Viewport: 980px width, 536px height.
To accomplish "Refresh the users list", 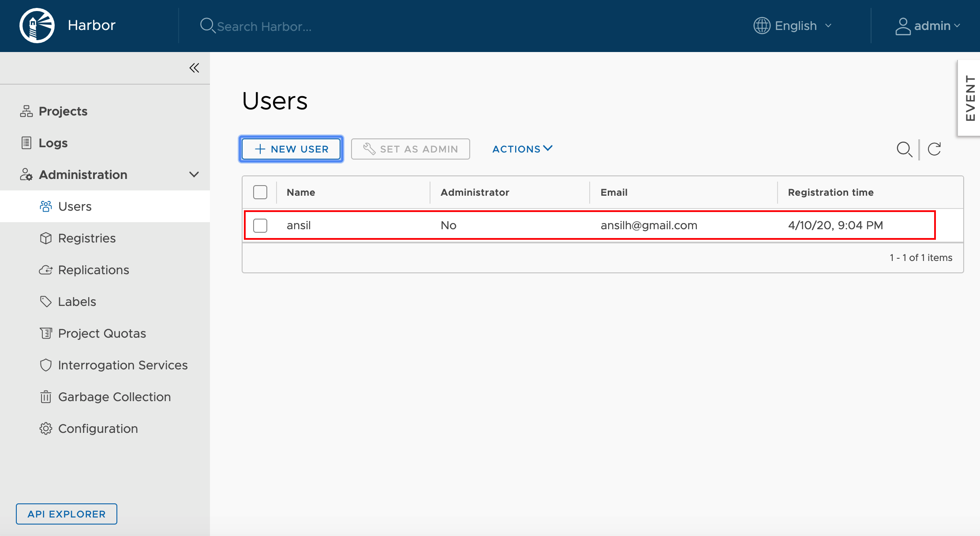I will click(934, 149).
